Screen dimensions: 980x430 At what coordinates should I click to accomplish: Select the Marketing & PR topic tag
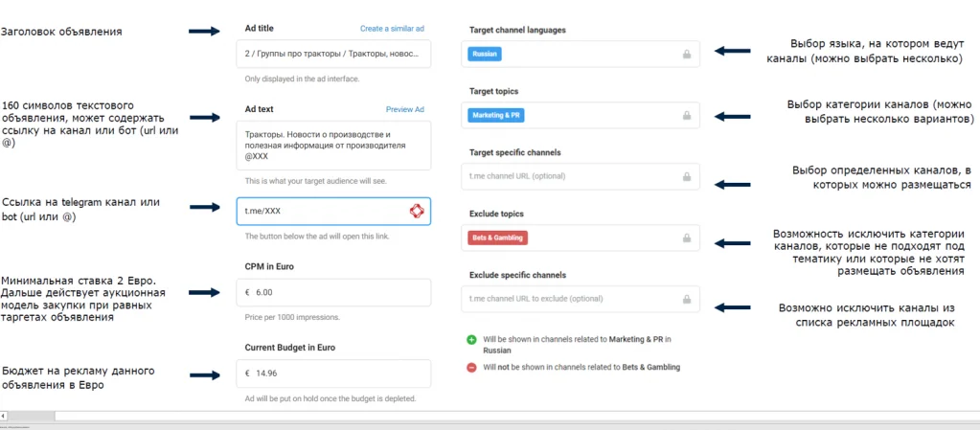pos(497,116)
